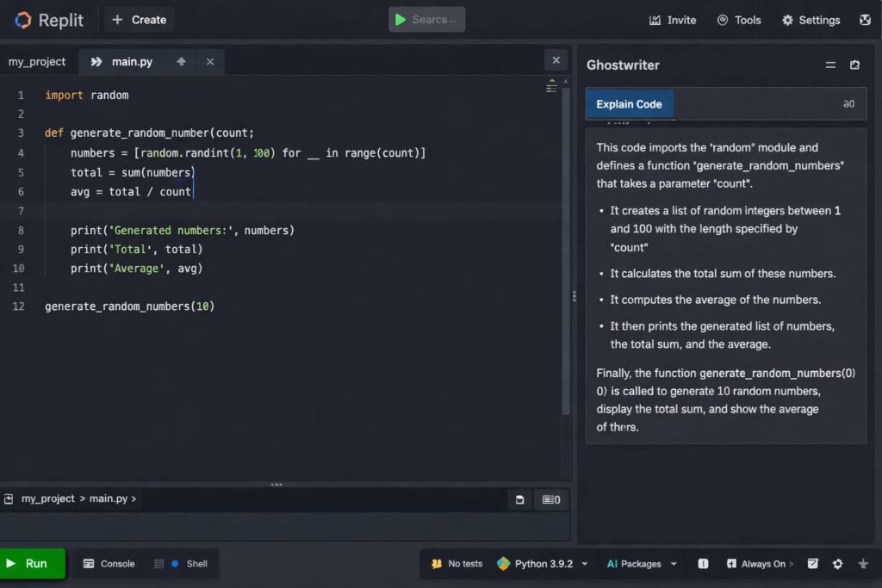Screen dimensions: 882x588
Task: Switch to the my_project tab
Action: [x=37, y=62]
